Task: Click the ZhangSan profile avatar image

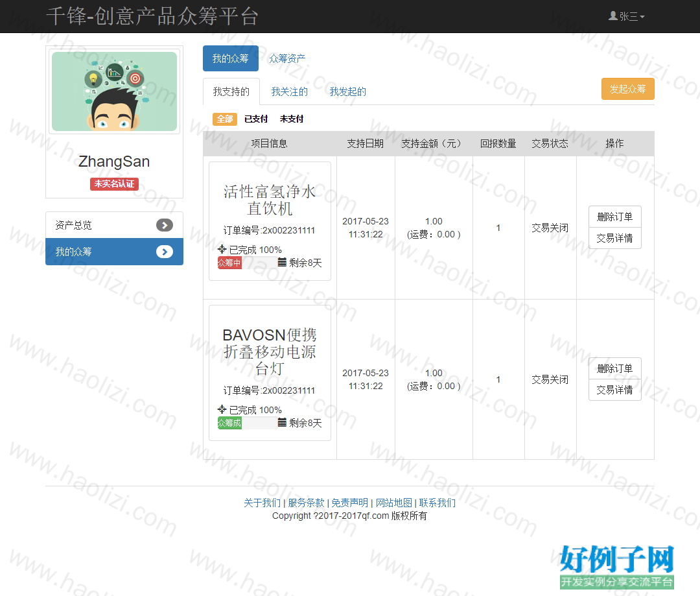Action: (x=114, y=91)
